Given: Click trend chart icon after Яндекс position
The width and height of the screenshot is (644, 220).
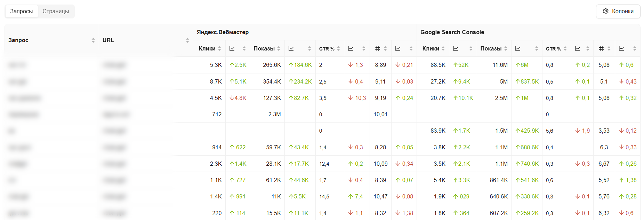Looking at the screenshot, I should click(398, 49).
